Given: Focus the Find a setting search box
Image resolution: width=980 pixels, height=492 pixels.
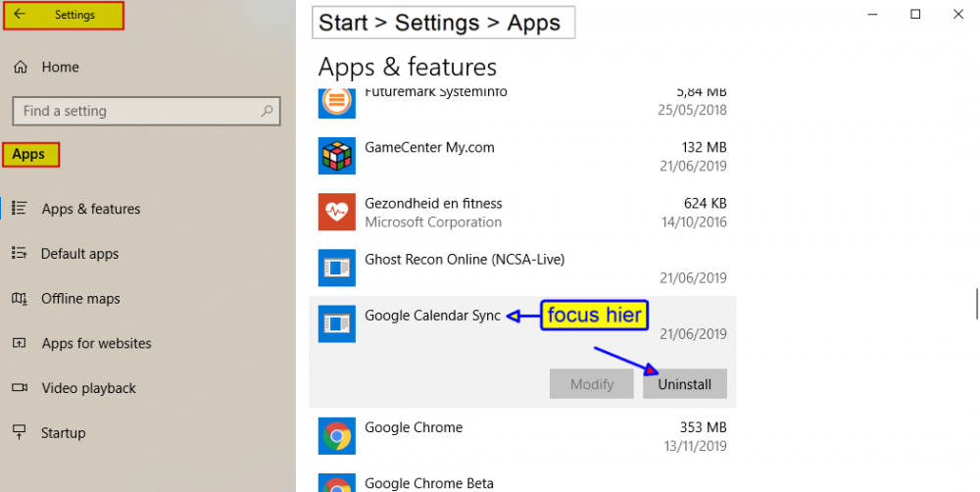Looking at the screenshot, I should tap(137, 112).
